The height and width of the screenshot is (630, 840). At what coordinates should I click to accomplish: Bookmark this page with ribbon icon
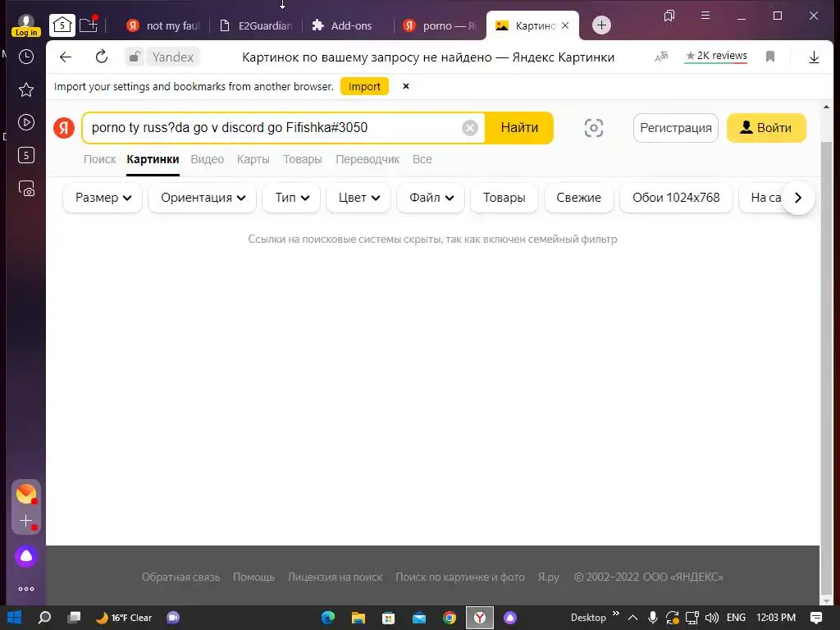point(770,57)
